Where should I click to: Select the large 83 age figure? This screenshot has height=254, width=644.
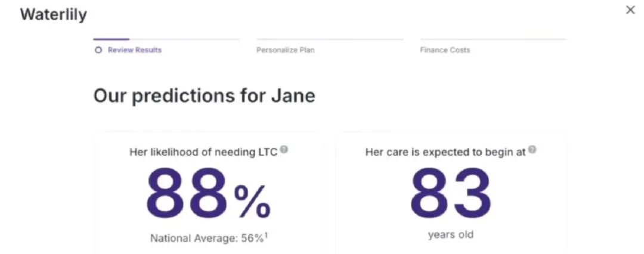click(450, 194)
